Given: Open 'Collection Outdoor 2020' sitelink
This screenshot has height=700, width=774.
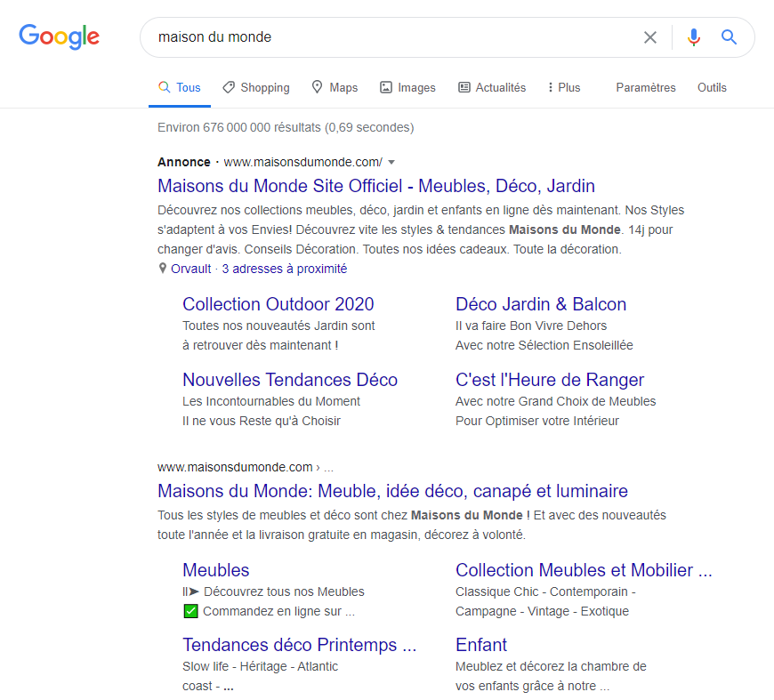Looking at the screenshot, I should coord(278,304).
